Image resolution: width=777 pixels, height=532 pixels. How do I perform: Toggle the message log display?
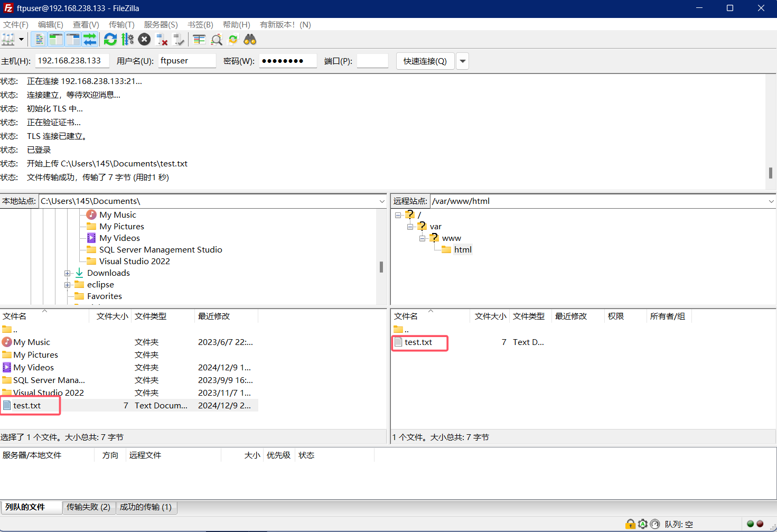39,40
